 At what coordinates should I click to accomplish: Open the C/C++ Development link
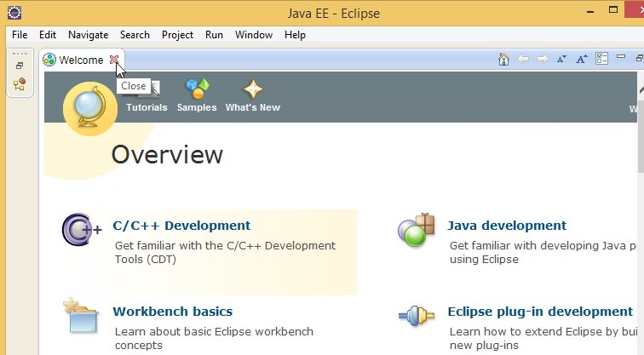[181, 226]
